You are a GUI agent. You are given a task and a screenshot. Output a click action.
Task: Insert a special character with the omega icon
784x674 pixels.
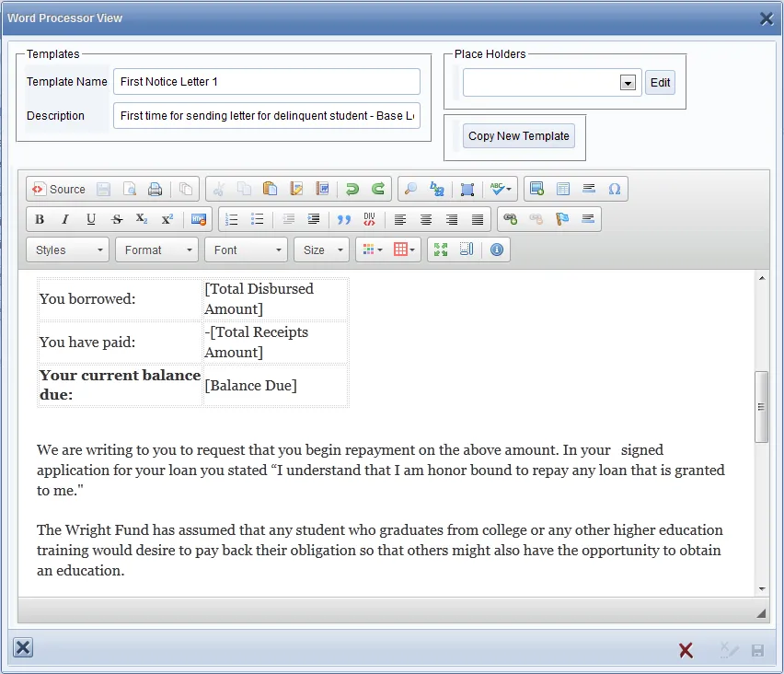coord(614,189)
